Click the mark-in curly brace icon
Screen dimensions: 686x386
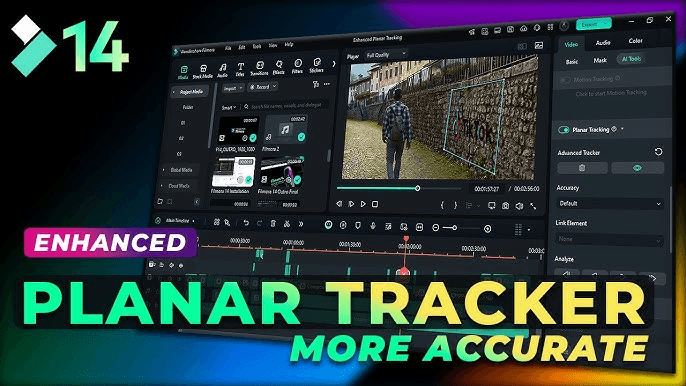point(442,205)
